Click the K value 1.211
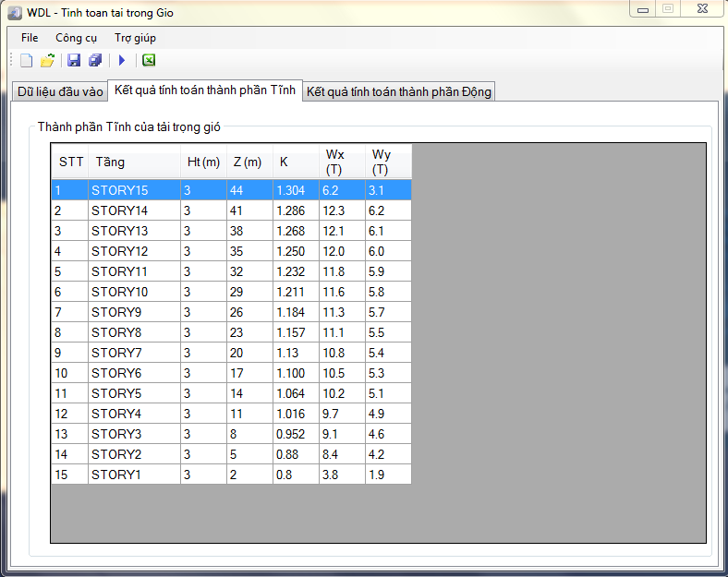This screenshot has width=728, height=577. tap(296, 292)
